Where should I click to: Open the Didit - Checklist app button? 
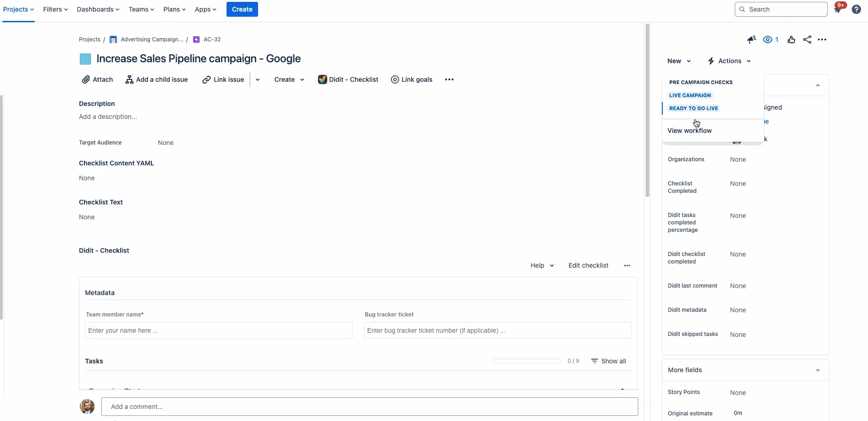348,79
